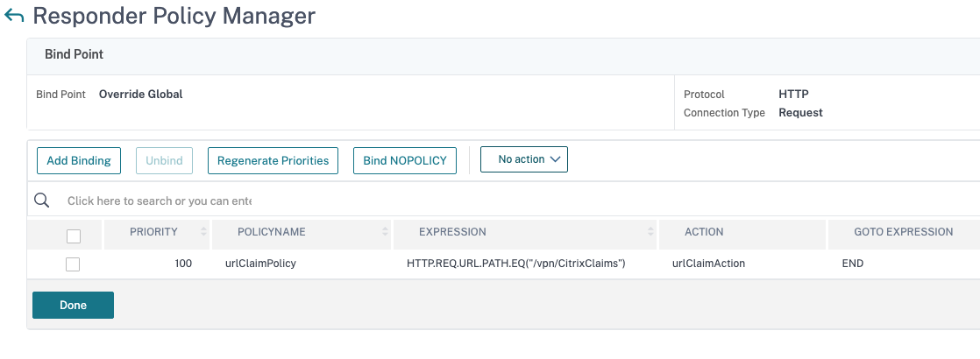Click the Bind NOPOLICY button
The width and height of the screenshot is (980, 359).
[x=404, y=160]
